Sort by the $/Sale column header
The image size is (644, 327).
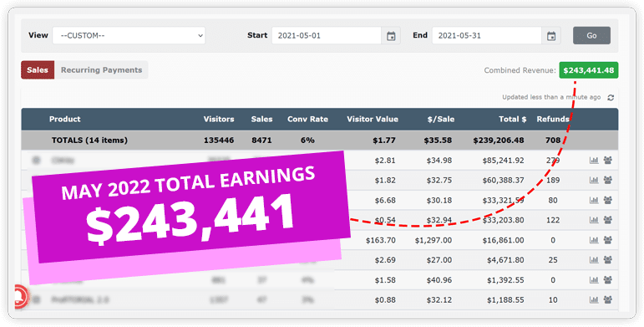coord(441,120)
